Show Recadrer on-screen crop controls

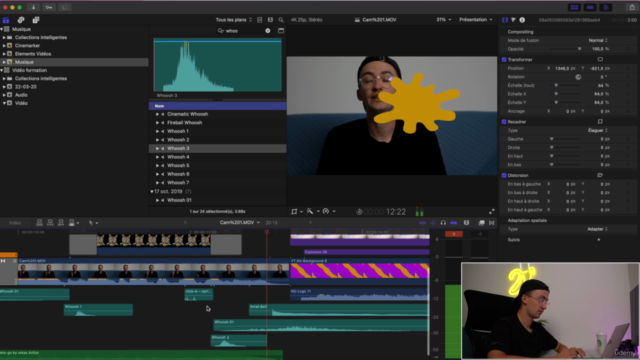pos(600,122)
